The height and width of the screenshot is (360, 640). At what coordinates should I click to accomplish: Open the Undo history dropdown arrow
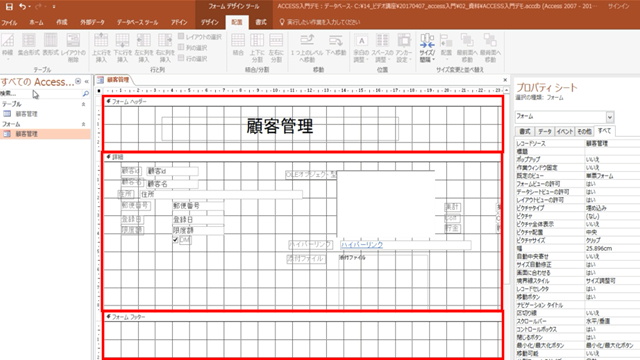[x=29, y=7]
